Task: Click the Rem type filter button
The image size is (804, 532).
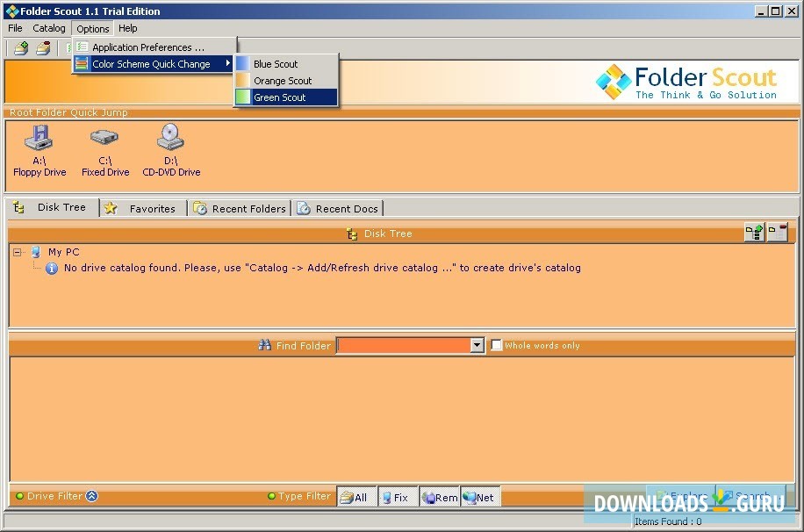Action: [440, 497]
